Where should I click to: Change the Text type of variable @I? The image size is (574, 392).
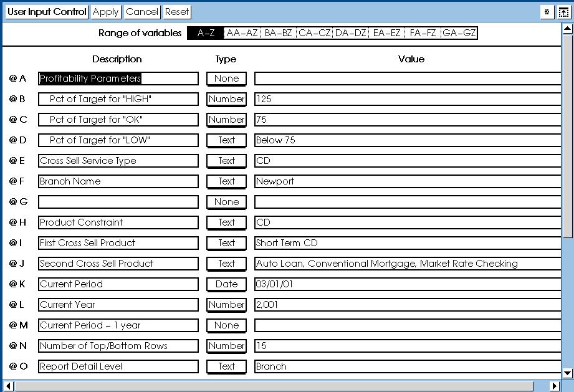(x=227, y=243)
